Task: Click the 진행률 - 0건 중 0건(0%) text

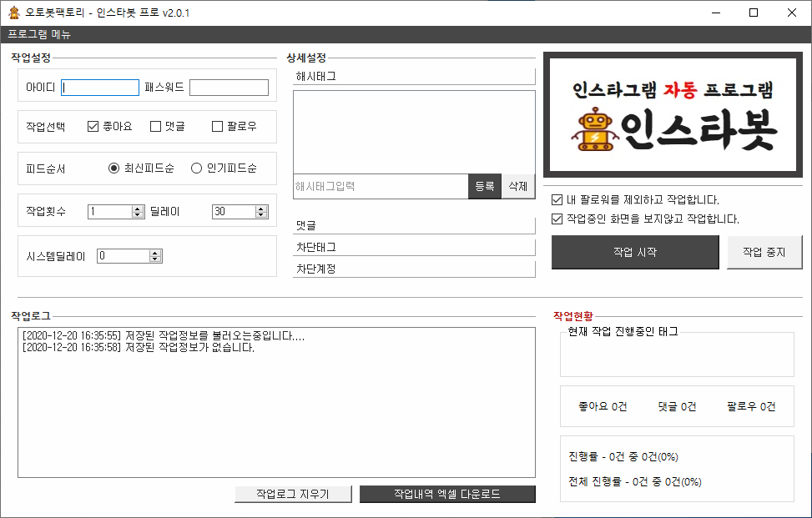Action: (x=623, y=457)
